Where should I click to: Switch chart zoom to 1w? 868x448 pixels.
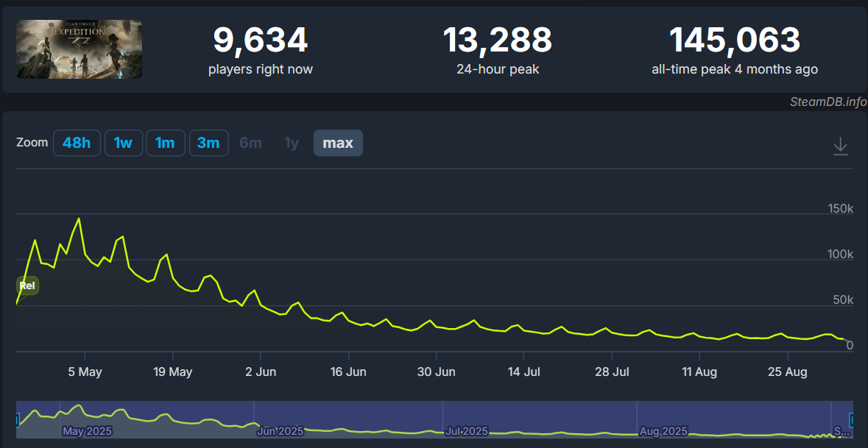point(123,143)
